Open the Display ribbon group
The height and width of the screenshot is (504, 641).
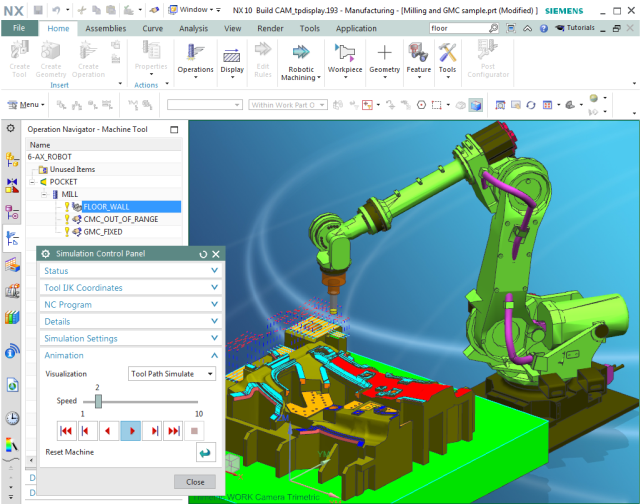(x=232, y=60)
